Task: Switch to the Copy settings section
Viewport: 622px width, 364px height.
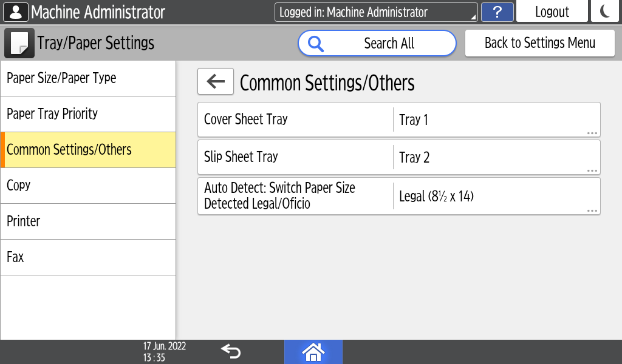Action: pyautogui.click(x=88, y=186)
